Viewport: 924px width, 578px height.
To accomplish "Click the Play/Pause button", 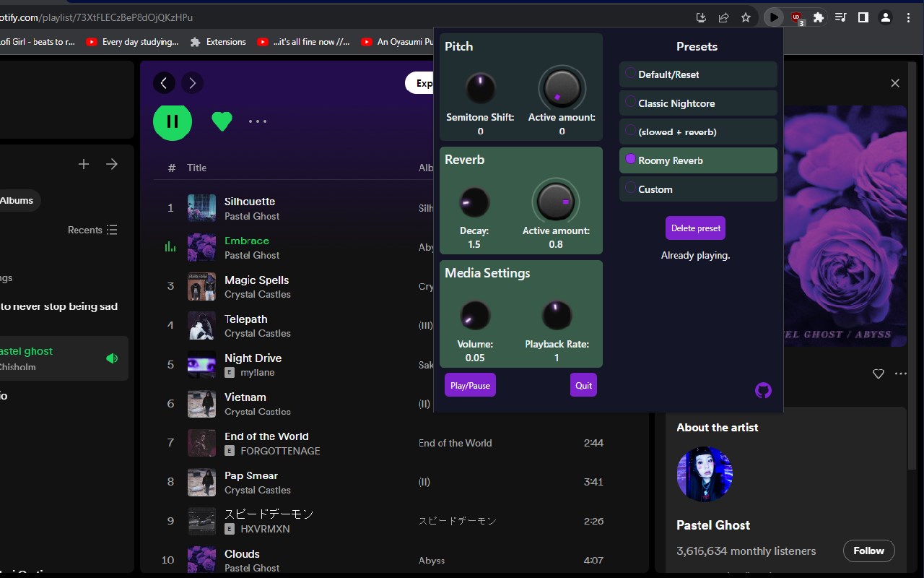I will coord(470,385).
